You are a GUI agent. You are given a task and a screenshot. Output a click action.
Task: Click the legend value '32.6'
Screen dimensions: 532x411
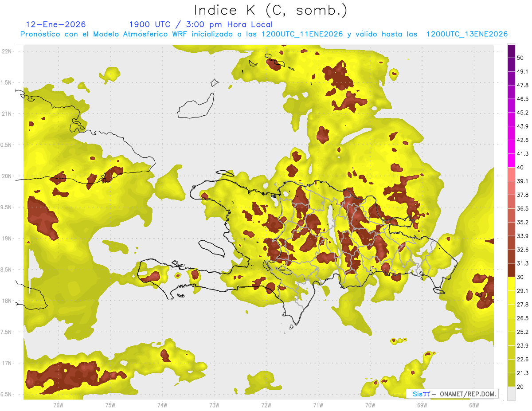pos(523,250)
